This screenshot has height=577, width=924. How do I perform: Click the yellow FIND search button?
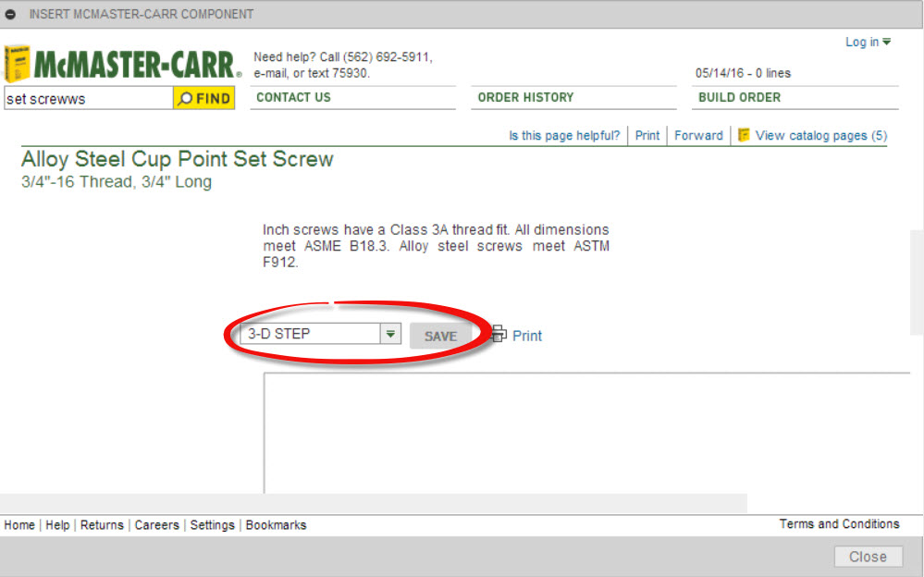tap(203, 98)
